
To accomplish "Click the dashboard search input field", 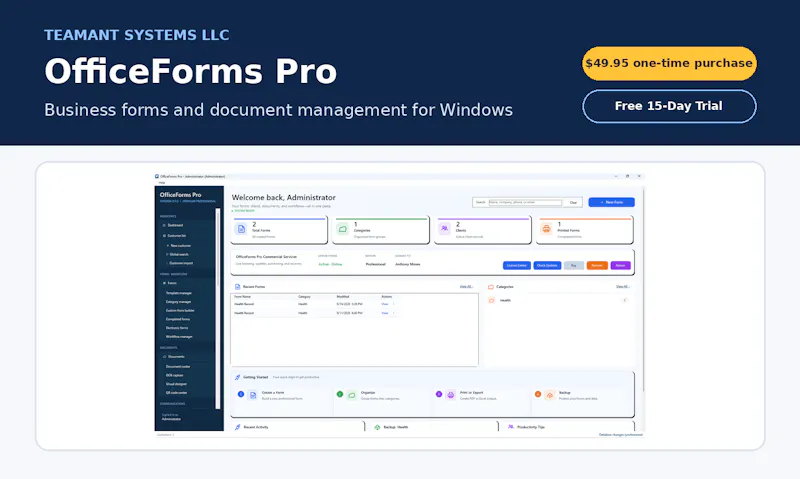I will pos(525,203).
